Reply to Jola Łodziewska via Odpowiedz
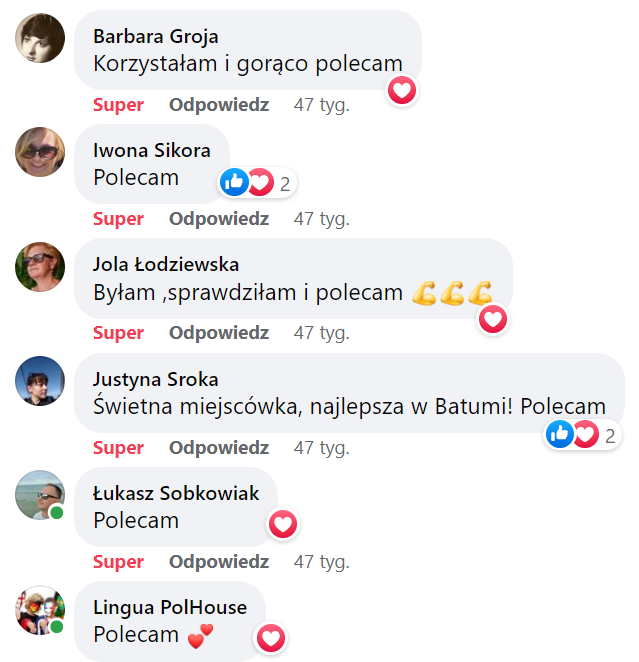Image resolution: width=639 pixels, height=662 pixels. (219, 333)
